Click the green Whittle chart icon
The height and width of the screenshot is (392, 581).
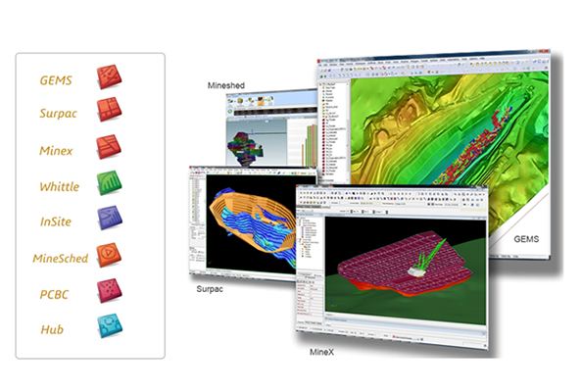click(110, 182)
